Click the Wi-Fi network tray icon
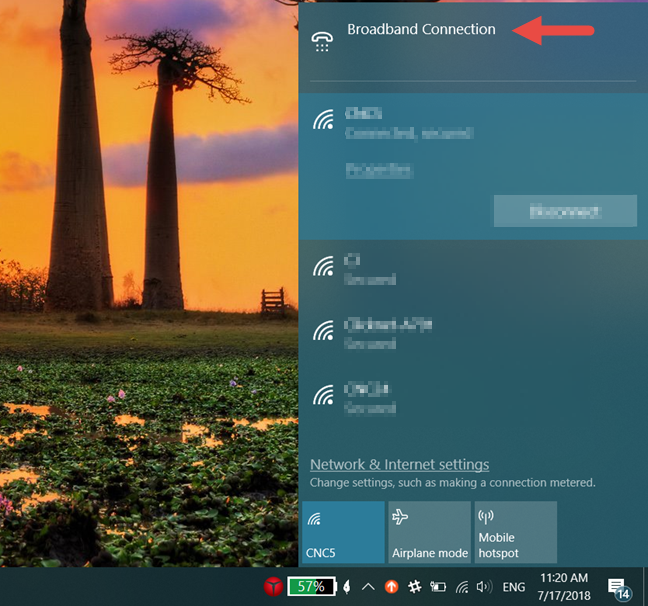This screenshot has width=648, height=606. pos(462,587)
